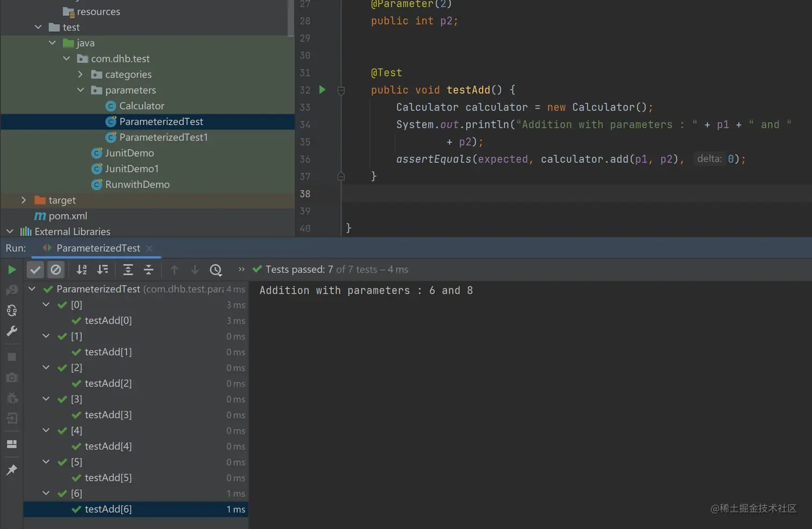Open the test history clock dropdown
The image size is (812, 529).
(216, 270)
